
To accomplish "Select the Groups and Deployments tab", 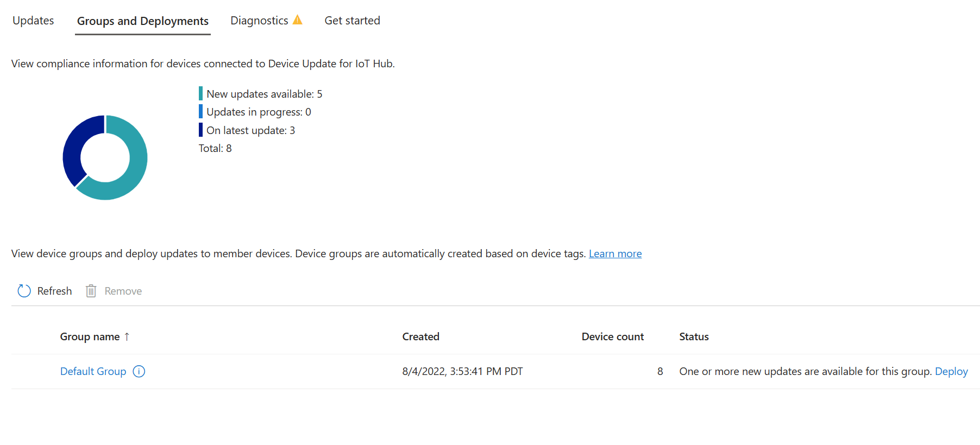I will 143,21.
